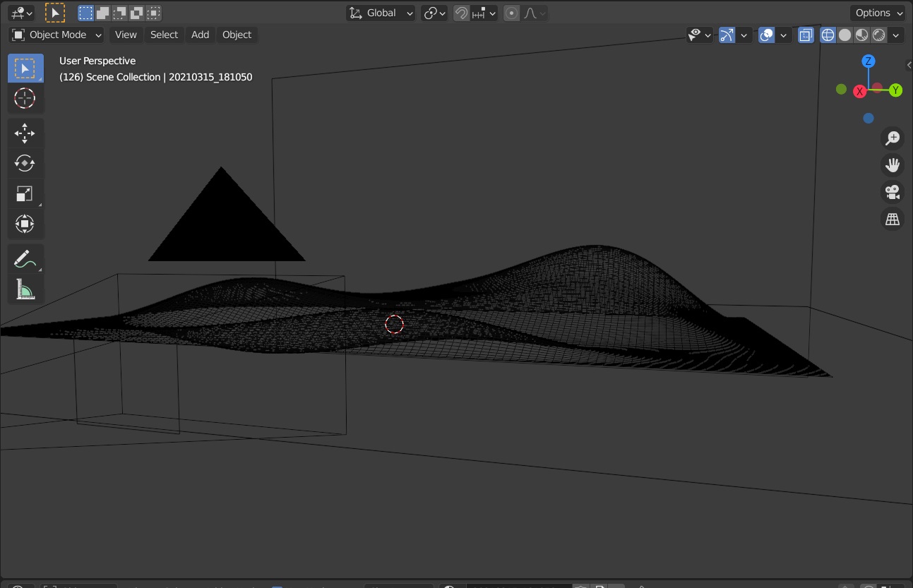Toggle viewport overlays
The width and height of the screenshot is (913, 588).
click(767, 35)
